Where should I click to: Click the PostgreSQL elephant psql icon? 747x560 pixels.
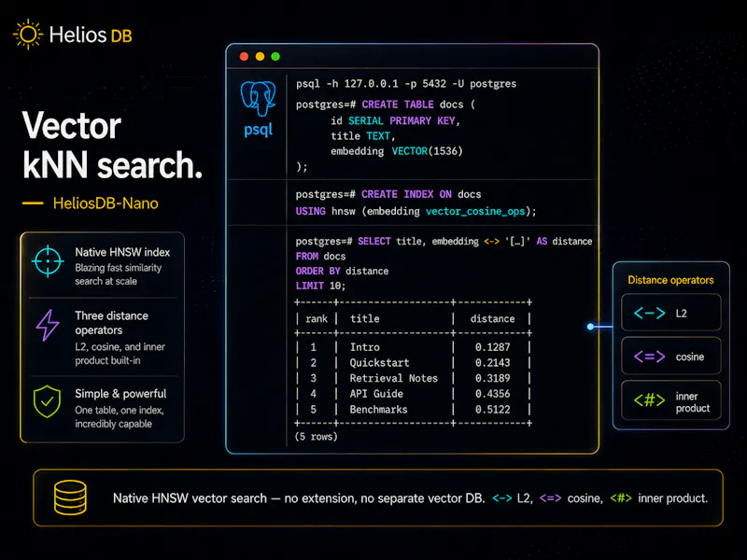click(258, 99)
